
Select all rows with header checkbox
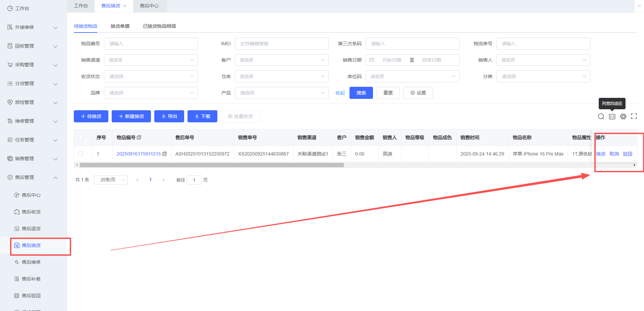80,137
